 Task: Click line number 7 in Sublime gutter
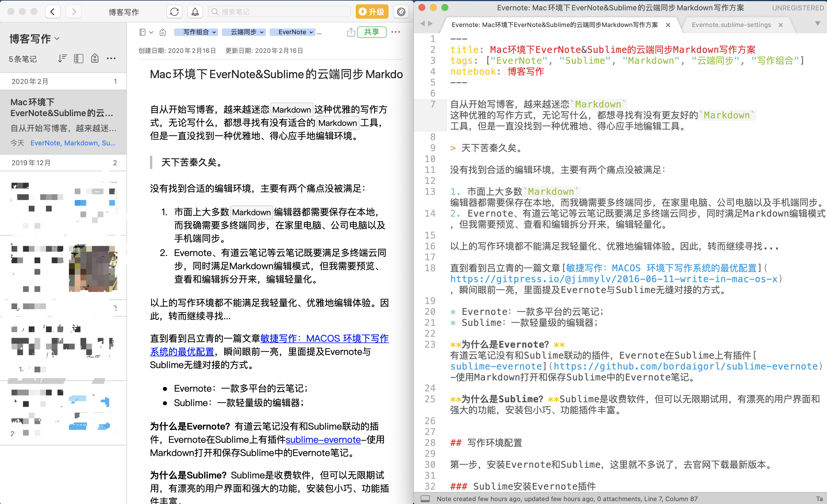[x=433, y=104]
